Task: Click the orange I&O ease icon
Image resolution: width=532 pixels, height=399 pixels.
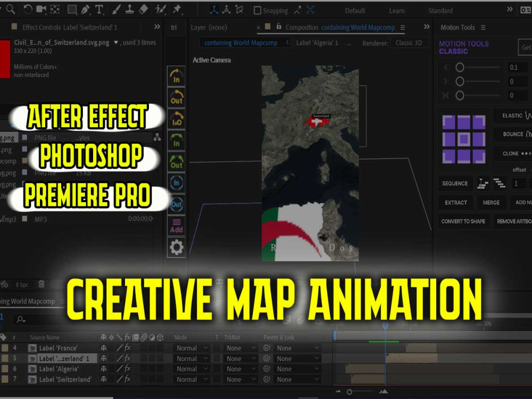Action: (176, 119)
